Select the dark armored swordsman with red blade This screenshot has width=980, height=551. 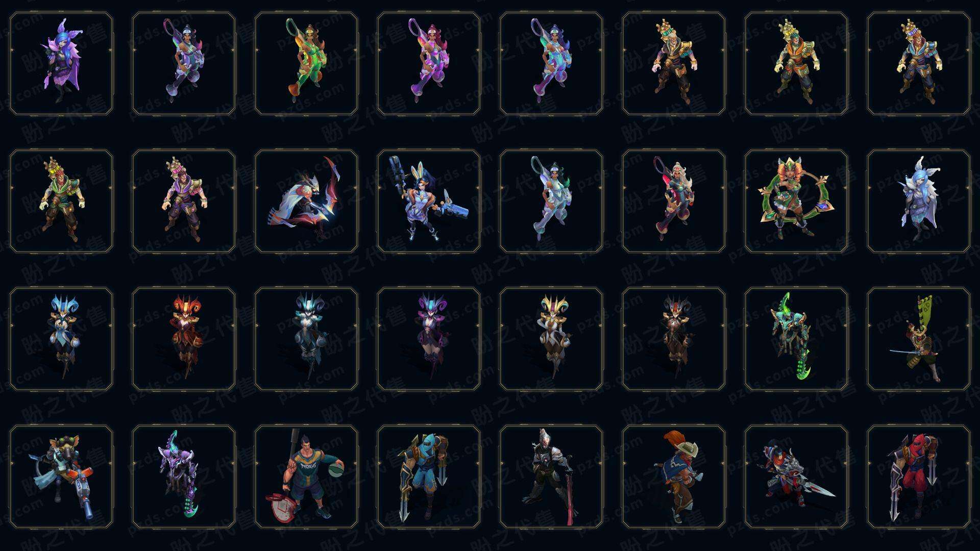[x=551, y=477]
